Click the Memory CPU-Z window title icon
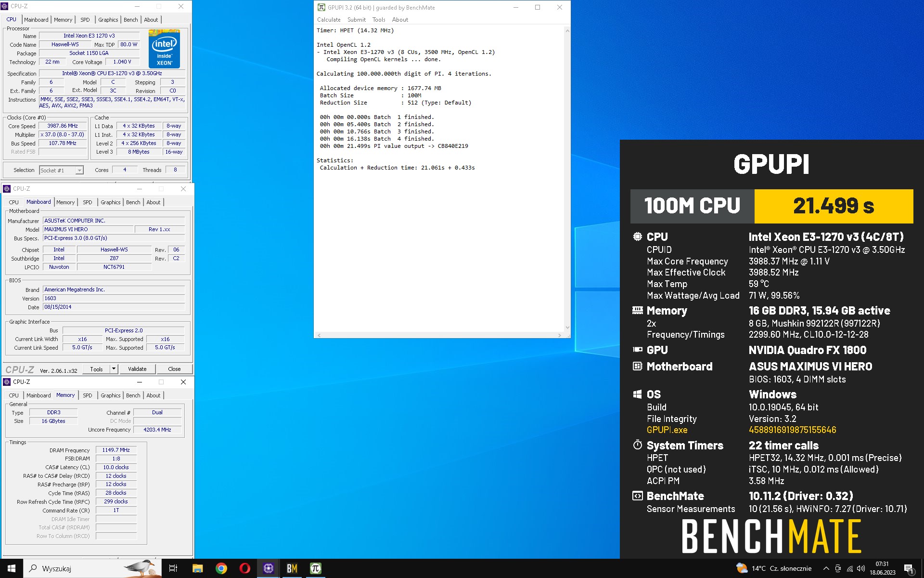Screen dimensions: 924x578 (7, 382)
